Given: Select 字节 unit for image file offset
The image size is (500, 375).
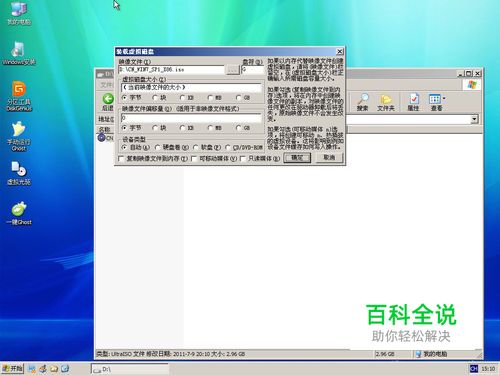Looking at the screenshot, I should click(125, 128).
